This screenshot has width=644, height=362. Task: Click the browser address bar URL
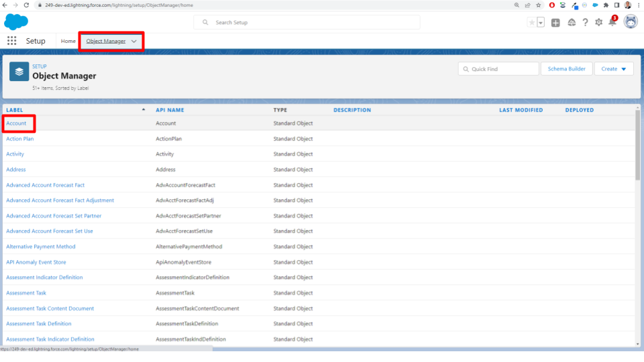[119, 5]
